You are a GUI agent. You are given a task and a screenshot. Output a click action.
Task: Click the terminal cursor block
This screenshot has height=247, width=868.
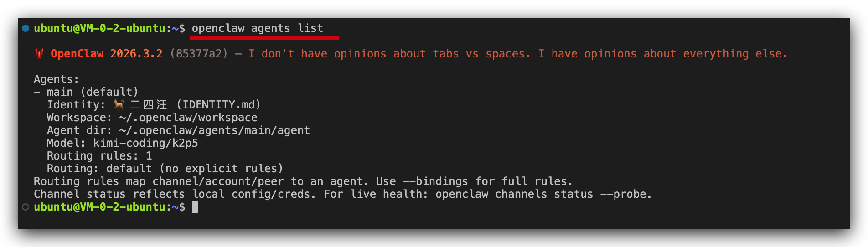pyautogui.click(x=195, y=207)
